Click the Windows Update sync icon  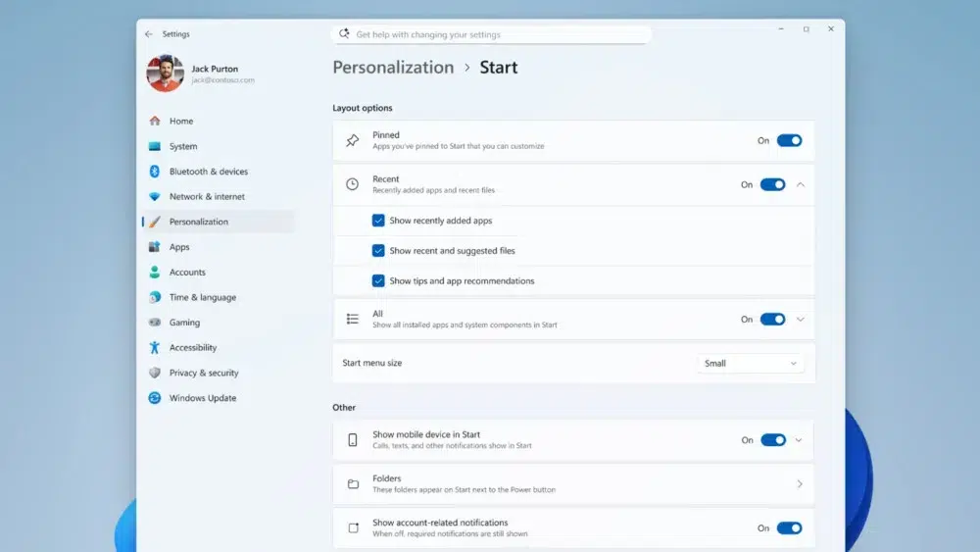[x=155, y=398]
